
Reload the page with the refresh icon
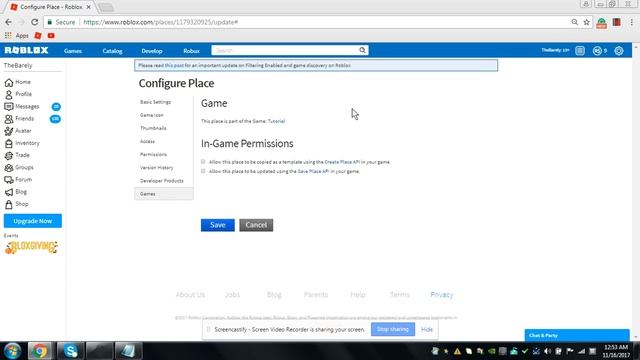[x=35, y=22]
